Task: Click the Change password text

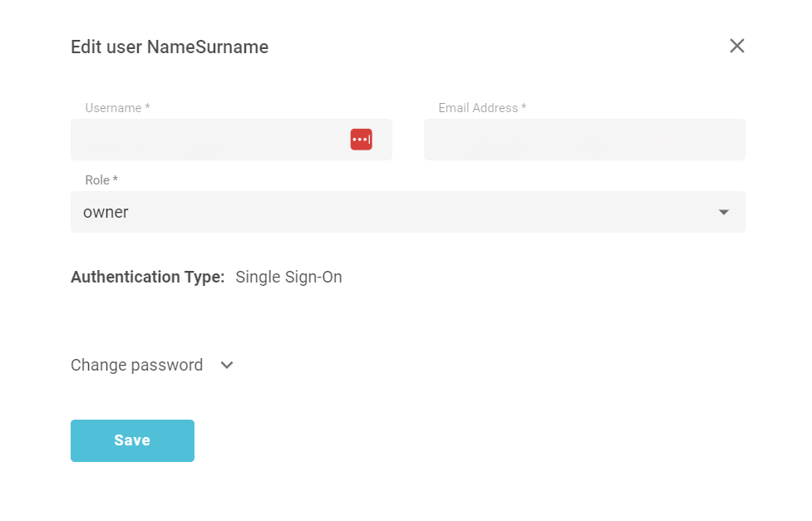Action: [136, 365]
